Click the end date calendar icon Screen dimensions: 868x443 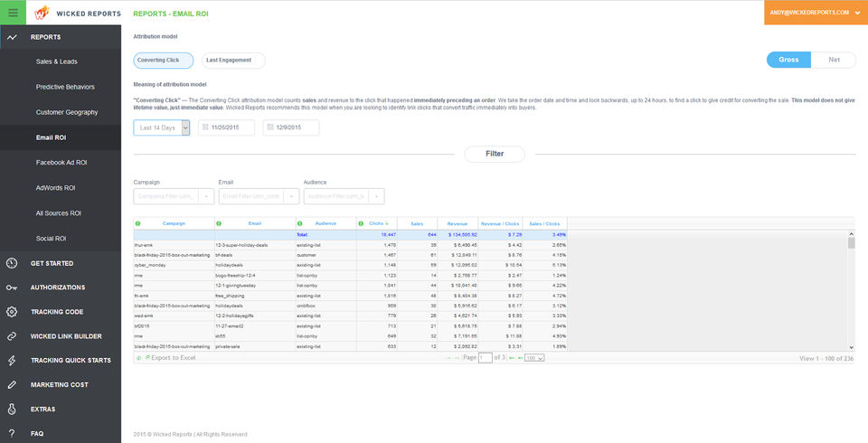(x=270, y=127)
